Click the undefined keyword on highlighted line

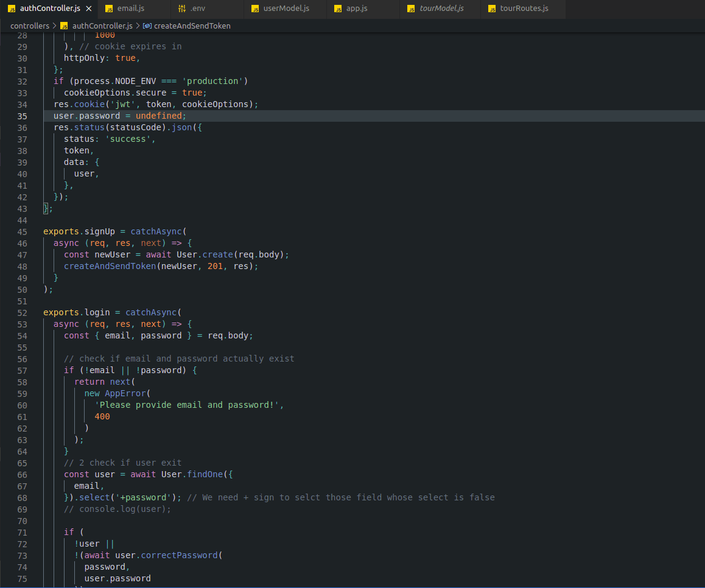click(158, 116)
